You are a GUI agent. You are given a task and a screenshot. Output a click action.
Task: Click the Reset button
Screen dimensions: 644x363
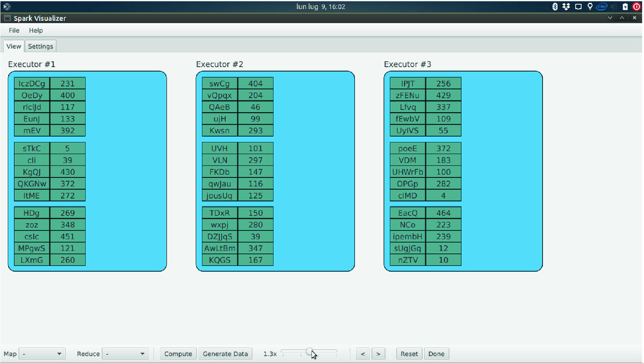point(409,354)
